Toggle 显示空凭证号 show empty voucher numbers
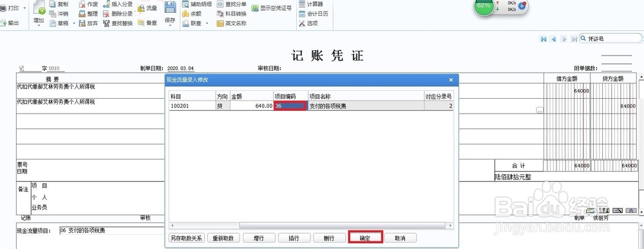Viewport: 644px width, 249px height. click(272, 8)
